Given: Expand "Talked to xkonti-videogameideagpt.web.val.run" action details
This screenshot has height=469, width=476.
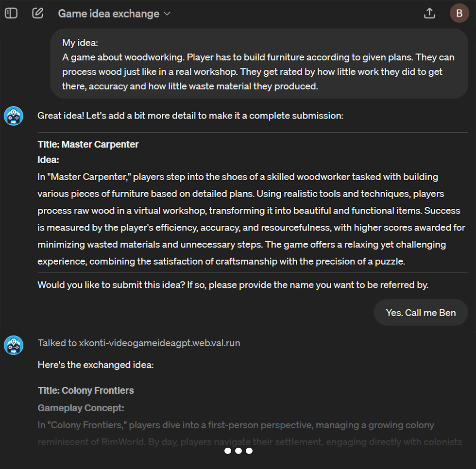Looking at the screenshot, I should [x=139, y=343].
